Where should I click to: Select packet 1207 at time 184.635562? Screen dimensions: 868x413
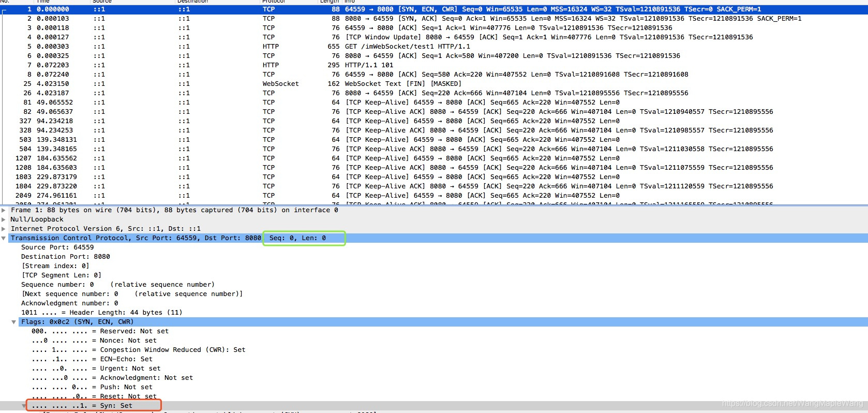point(434,158)
